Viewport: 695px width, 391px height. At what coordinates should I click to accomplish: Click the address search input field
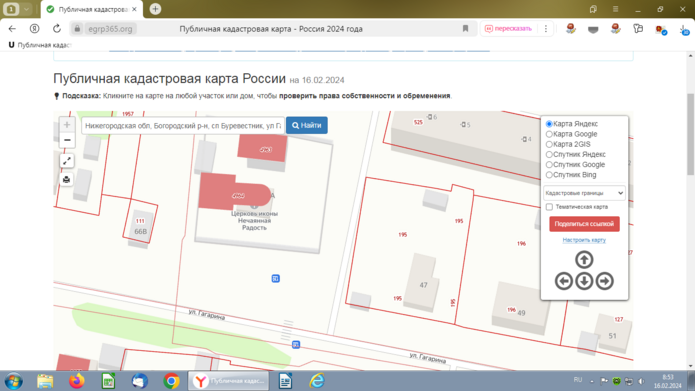coord(183,125)
